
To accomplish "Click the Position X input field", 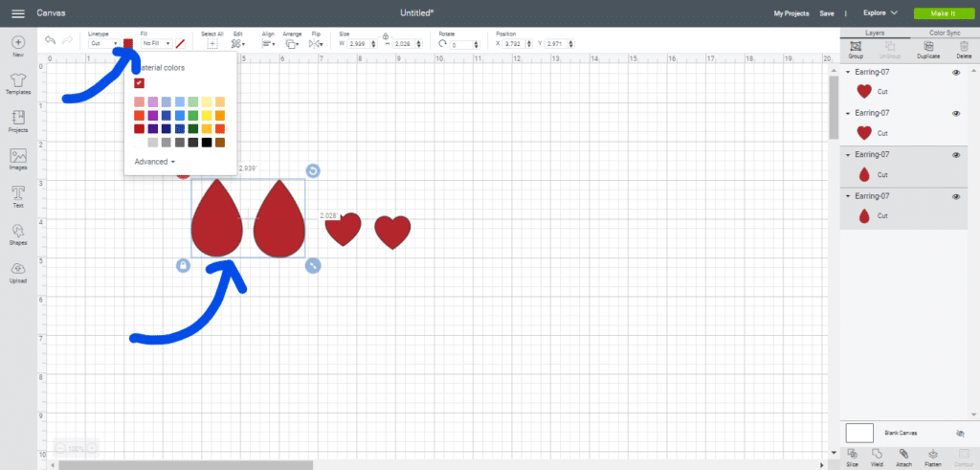I will click(x=519, y=44).
